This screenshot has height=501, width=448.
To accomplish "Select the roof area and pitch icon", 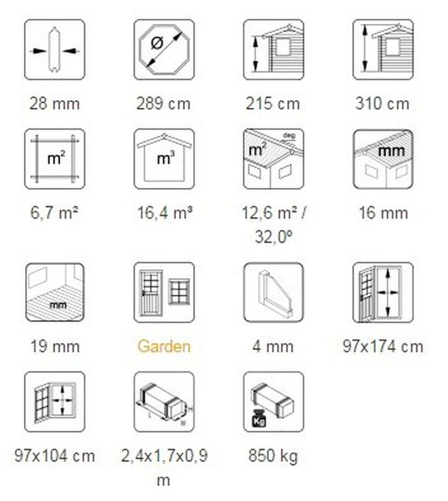I will (273, 159).
